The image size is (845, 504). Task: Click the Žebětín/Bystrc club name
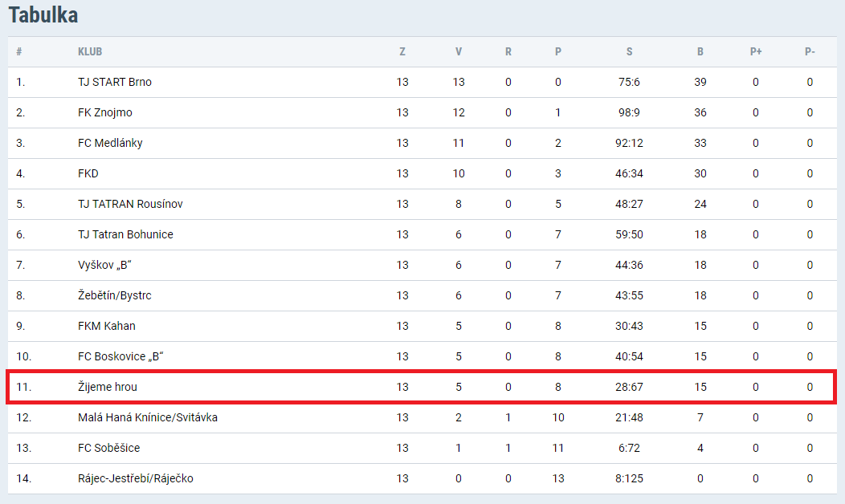tap(115, 295)
